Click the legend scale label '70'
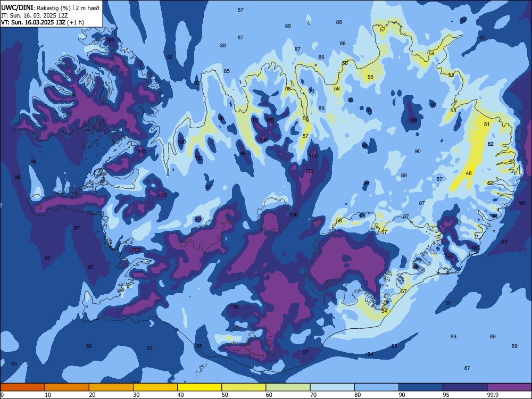 point(313,395)
